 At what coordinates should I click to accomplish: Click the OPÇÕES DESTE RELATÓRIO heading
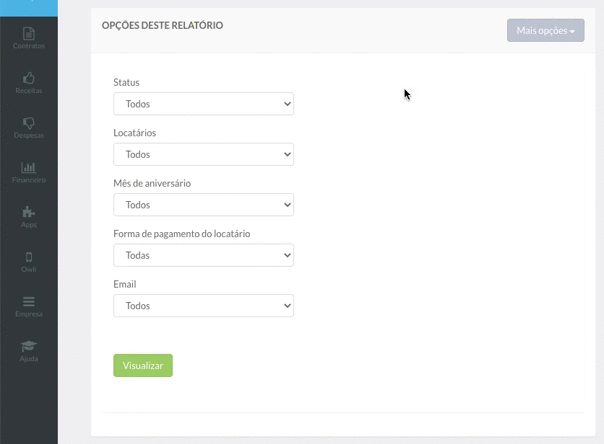click(162, 25)
